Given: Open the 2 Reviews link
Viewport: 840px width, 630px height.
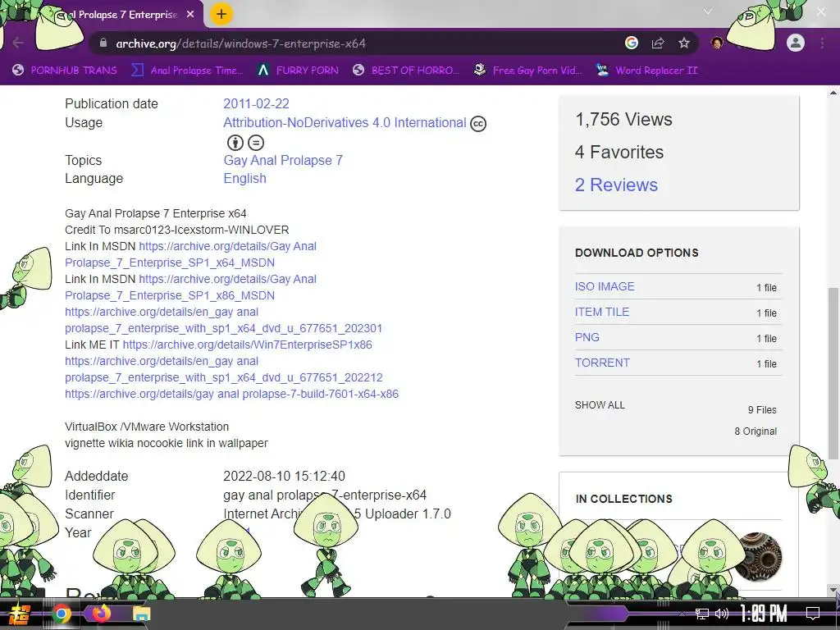Looking at the screenshot, I should pyautogui.click(x=616, y=185).
